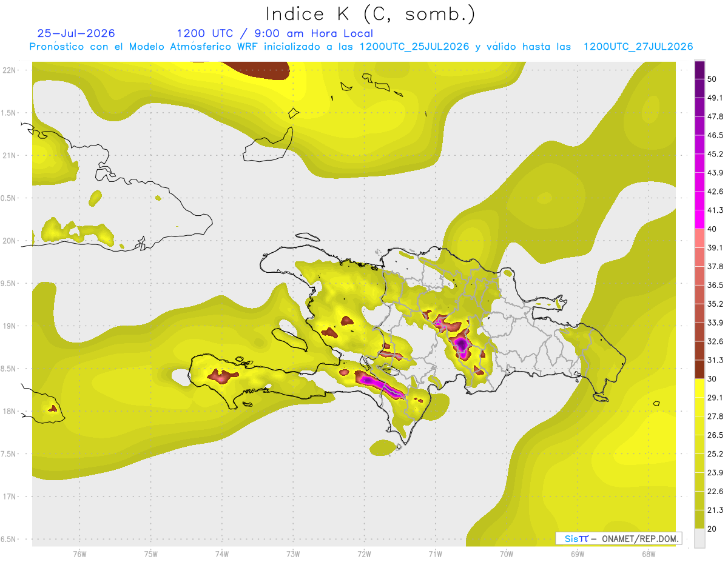
Task: Click the longitude label "75W"
Action: pos(151,554)
